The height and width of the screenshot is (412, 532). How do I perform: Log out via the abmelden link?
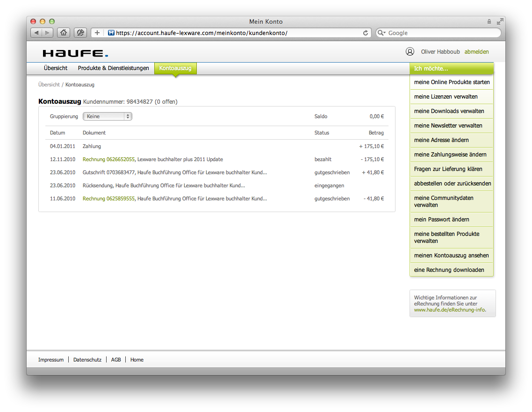[x=476, y=52]
